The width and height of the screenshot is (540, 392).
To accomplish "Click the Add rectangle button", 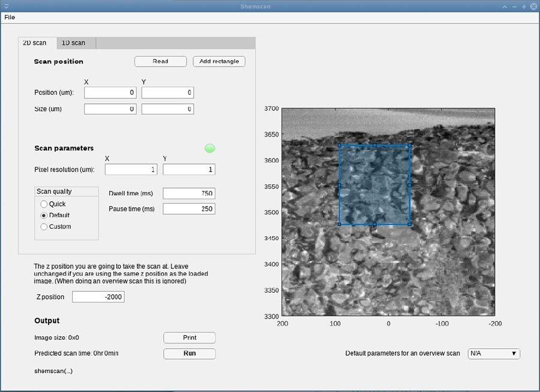I will pyautogui.click(x=219, y=61).
